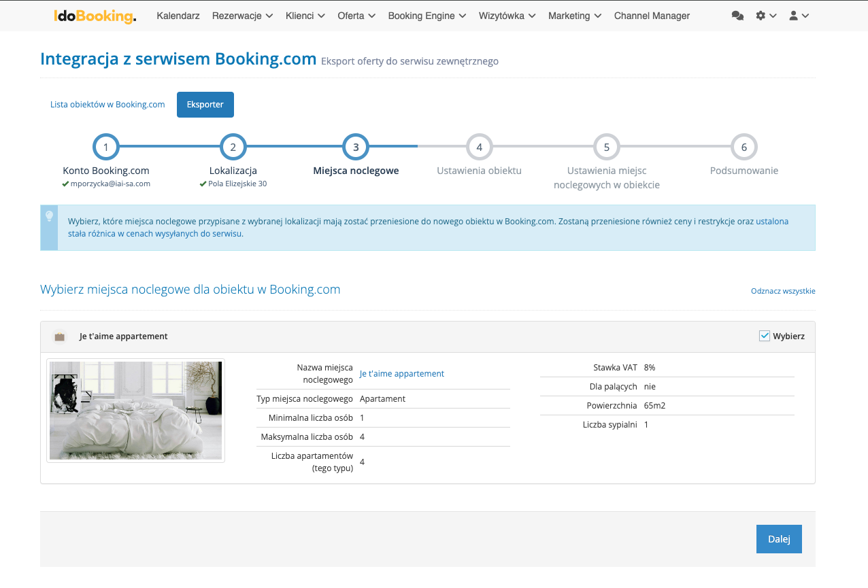Click the Eksport oferty do serwisu zewnętrznego subtitle

coord(410,61)
